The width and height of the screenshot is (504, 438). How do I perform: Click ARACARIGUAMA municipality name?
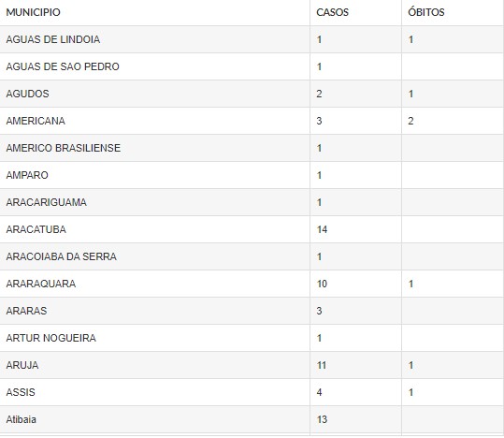[47, 202]
